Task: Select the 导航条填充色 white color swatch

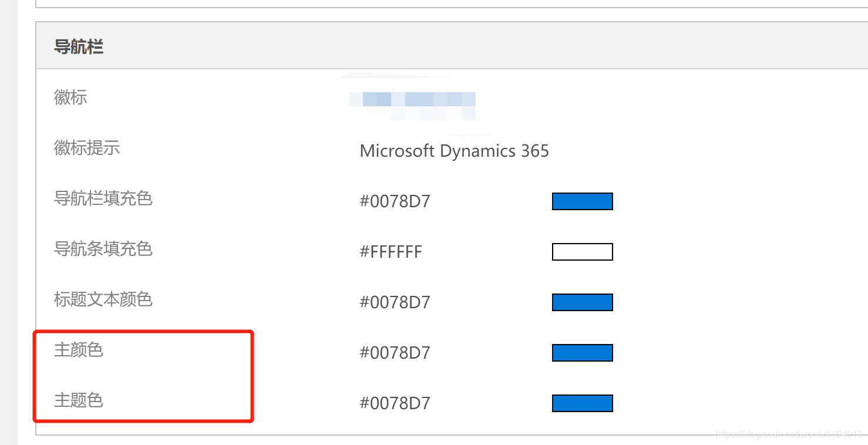Action: (x=582, y=251)
